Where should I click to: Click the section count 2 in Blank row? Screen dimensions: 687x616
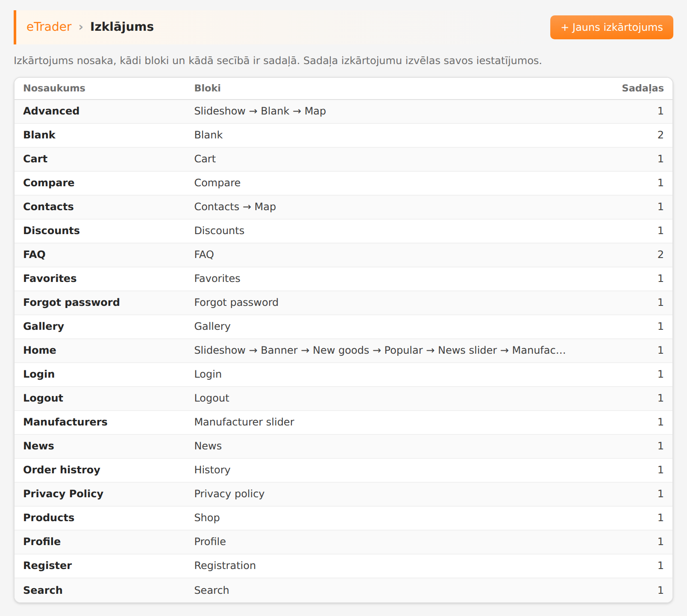click(x=661, y=135)
